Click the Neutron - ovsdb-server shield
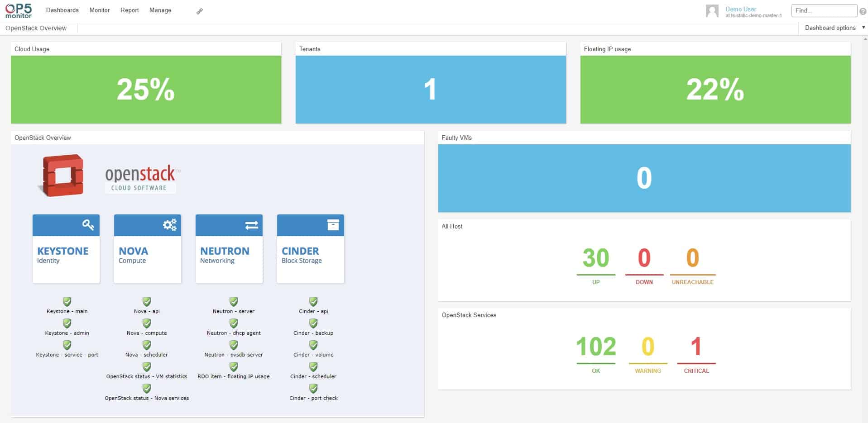868x423 pixels. pyautogui.click(x=234, y=345)
